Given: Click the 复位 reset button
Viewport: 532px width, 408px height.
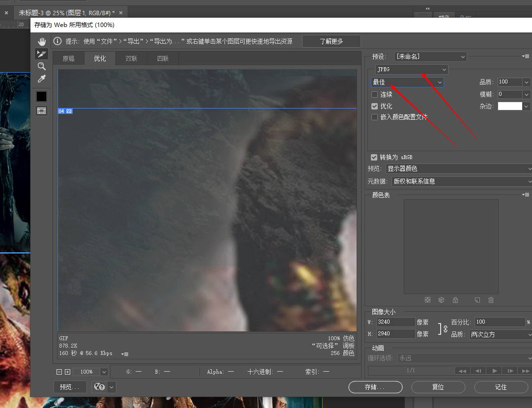Looking at the screenshot, I should (x=438, y=387).
